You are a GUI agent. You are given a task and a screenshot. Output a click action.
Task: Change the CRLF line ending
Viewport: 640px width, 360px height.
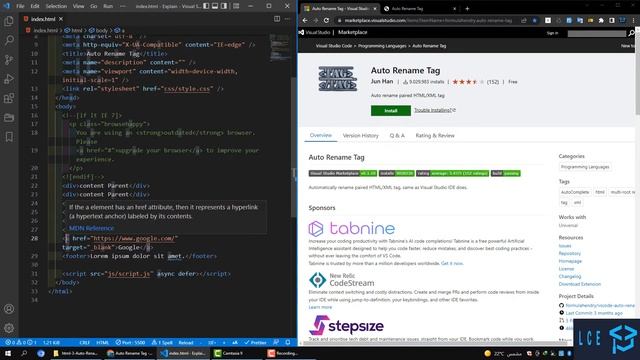84,342
